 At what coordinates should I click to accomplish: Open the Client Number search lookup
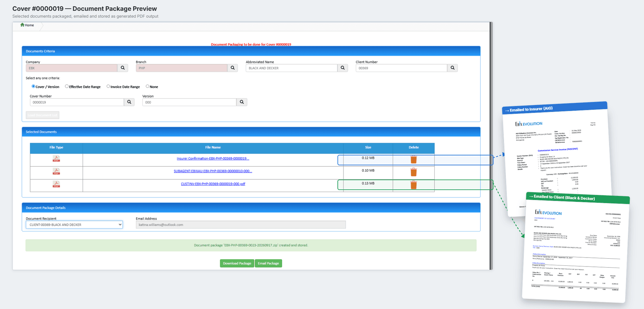point(453,68)
